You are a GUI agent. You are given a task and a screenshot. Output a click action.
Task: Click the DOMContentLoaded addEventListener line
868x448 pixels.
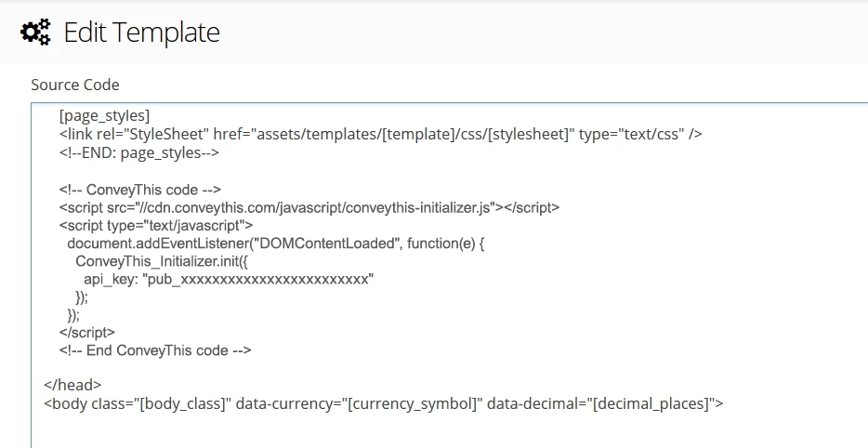click(276, 244)
